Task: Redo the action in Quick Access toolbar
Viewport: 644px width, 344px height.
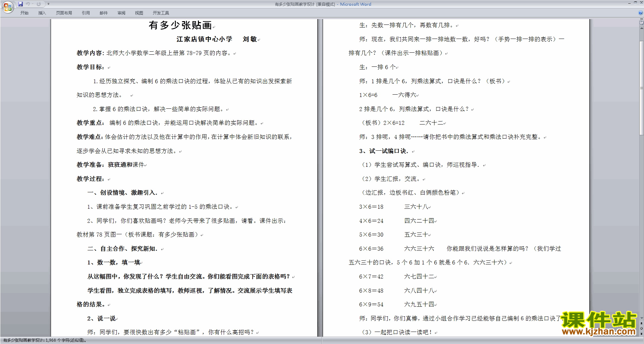Action: click(39, 4)
